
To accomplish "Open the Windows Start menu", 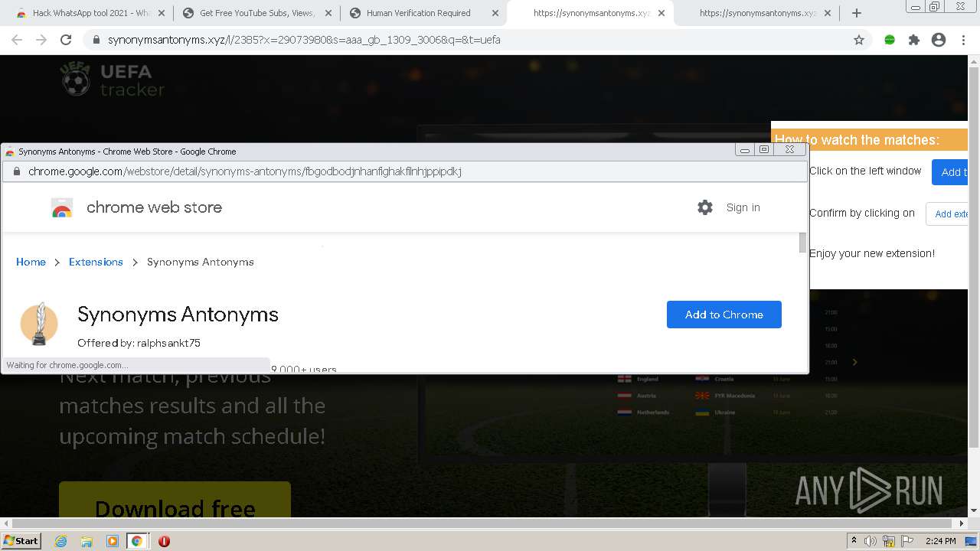I will (21, 541).
